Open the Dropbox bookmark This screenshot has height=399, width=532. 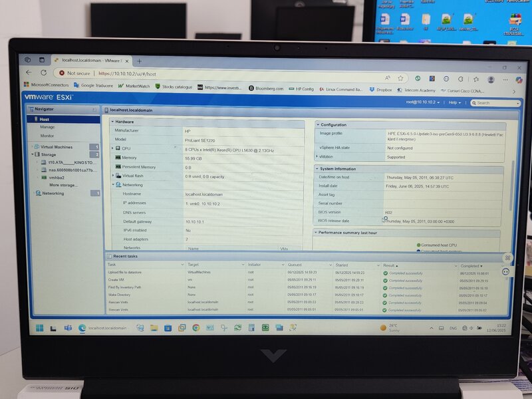tap(380, 90)
